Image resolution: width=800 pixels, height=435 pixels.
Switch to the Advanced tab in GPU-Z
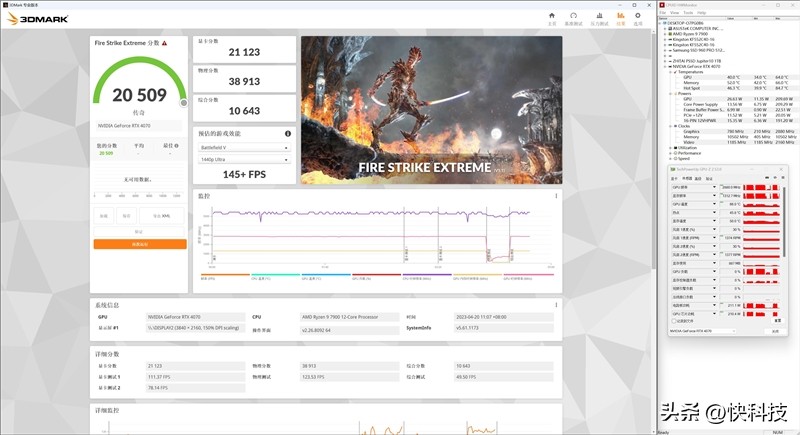coord(698,178)
